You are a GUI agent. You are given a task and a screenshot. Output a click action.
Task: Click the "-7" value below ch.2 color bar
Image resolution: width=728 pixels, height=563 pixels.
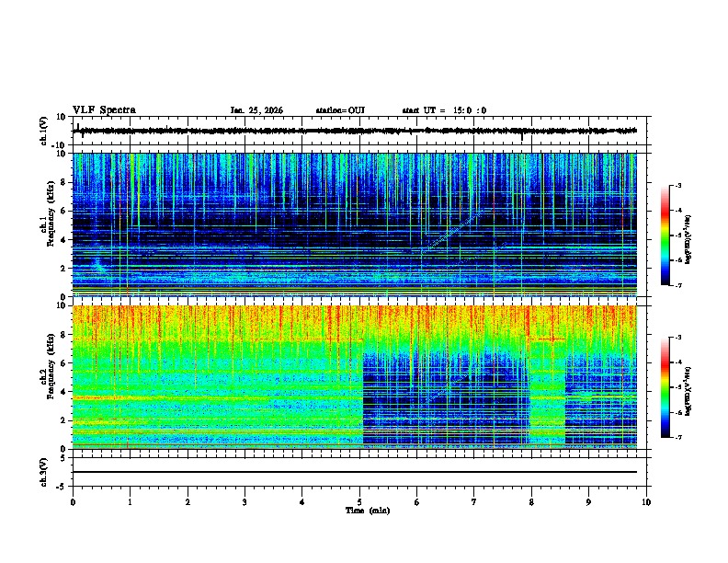click(677, 437)
